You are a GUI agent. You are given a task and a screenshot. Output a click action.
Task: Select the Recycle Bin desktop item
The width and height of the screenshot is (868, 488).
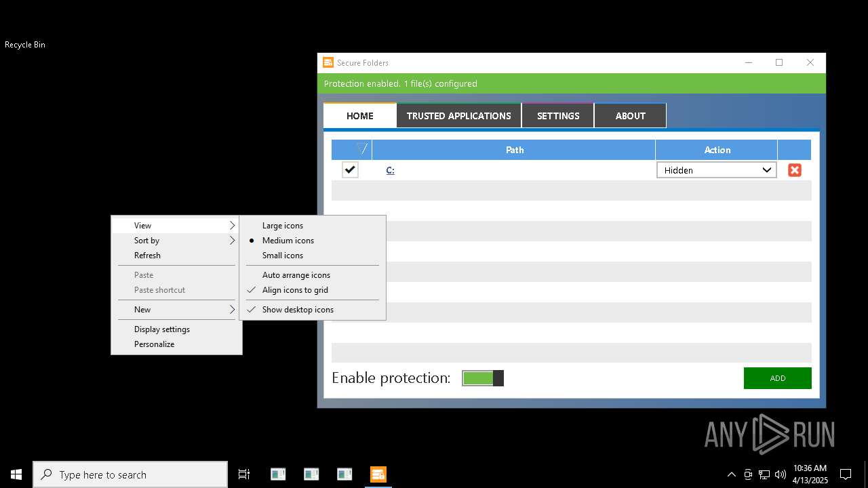tap(25, 45)
